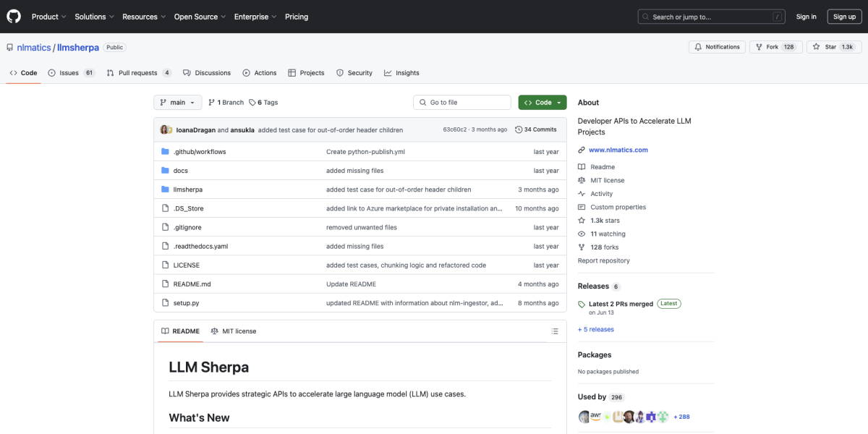Click the GitHub logo icon
This screenshot has width=868, height=434.
14,17
